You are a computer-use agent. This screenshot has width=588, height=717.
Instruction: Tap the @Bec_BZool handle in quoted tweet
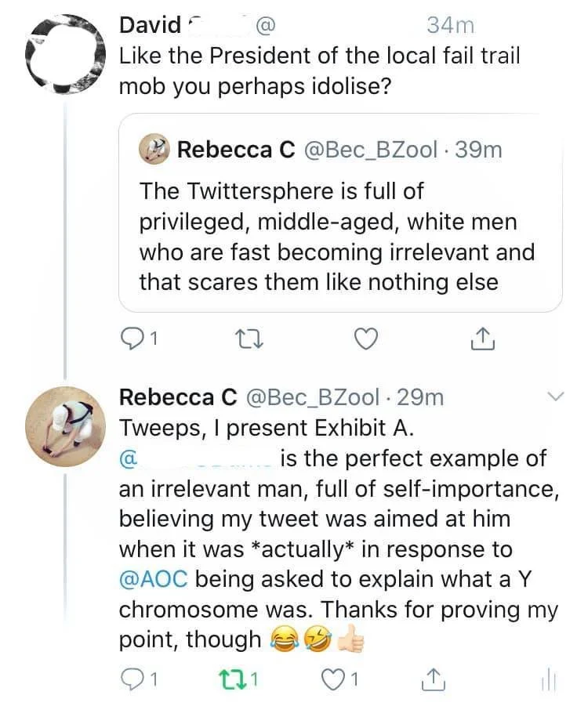point(370,150)
